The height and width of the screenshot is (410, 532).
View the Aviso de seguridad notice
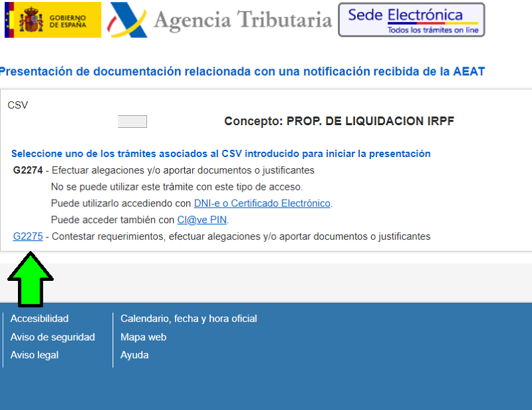(53, 337)
